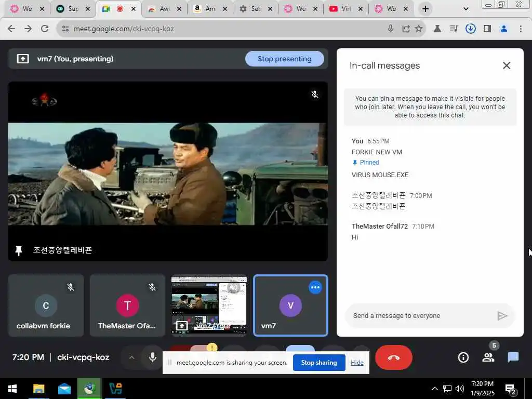
Task: Open the volume icon in system tray
Action: 459,389
